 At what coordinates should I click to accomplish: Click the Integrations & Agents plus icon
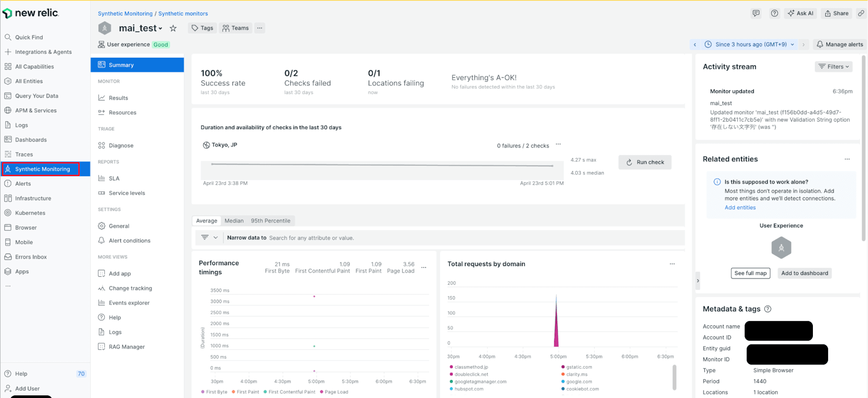[x=8, y=52]
